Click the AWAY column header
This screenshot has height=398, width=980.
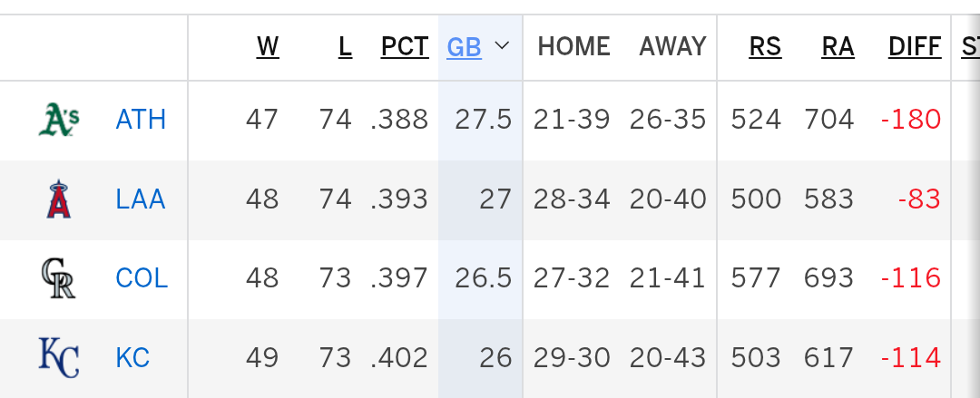(672, 47)
